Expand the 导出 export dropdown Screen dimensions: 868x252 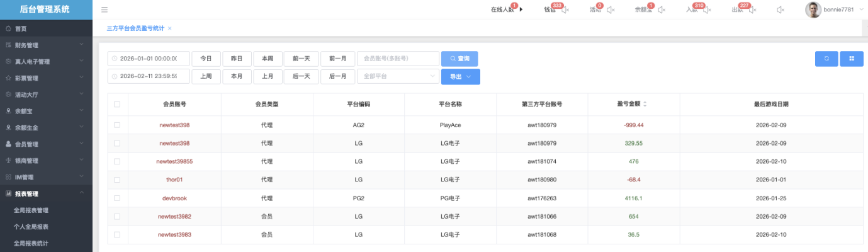pyautogui.click(x=460, y=76)
